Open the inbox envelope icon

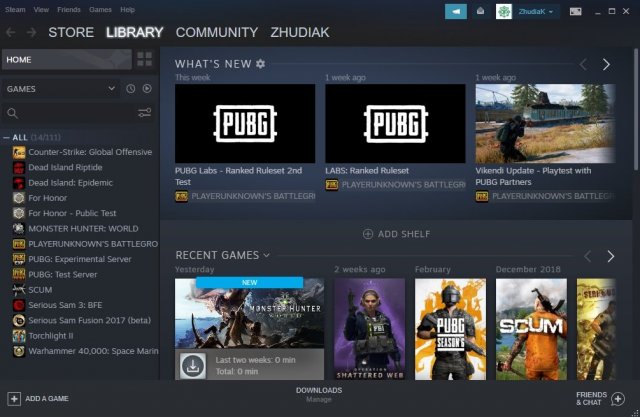point(480,11)
